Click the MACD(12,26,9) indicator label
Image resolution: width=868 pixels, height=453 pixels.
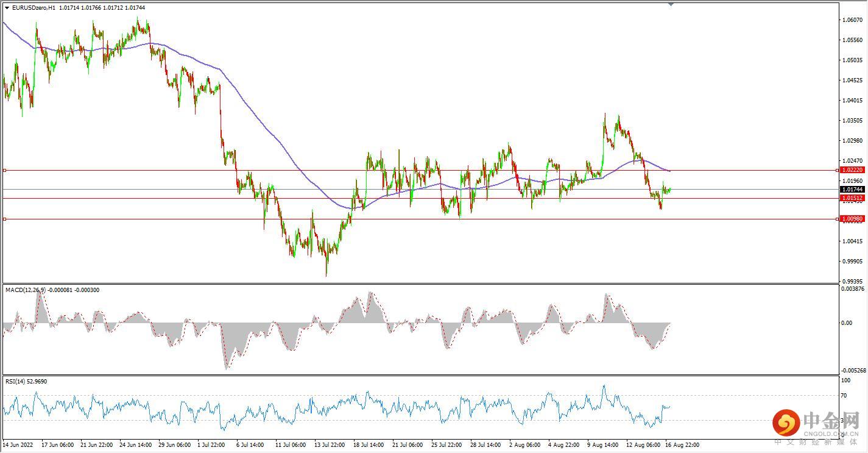click(x=26, y=290)
